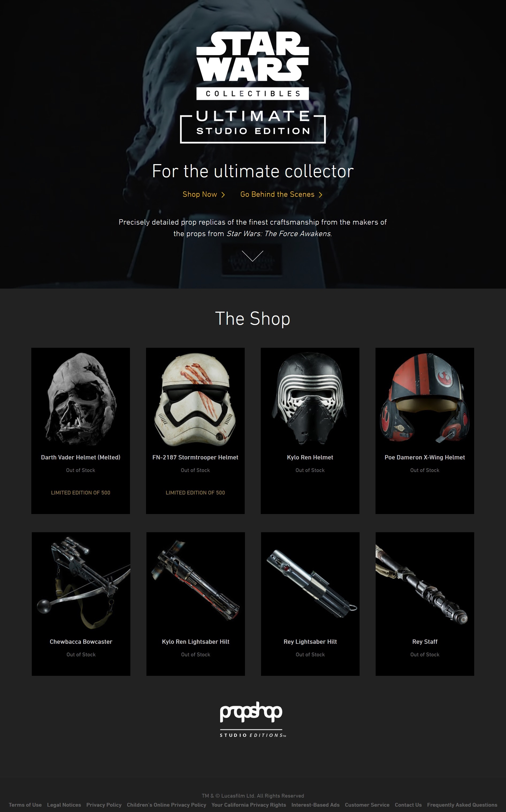Open the melted Darth Vader helmet image
Viewport: 506px width, 812px height.
pos(81,399)
